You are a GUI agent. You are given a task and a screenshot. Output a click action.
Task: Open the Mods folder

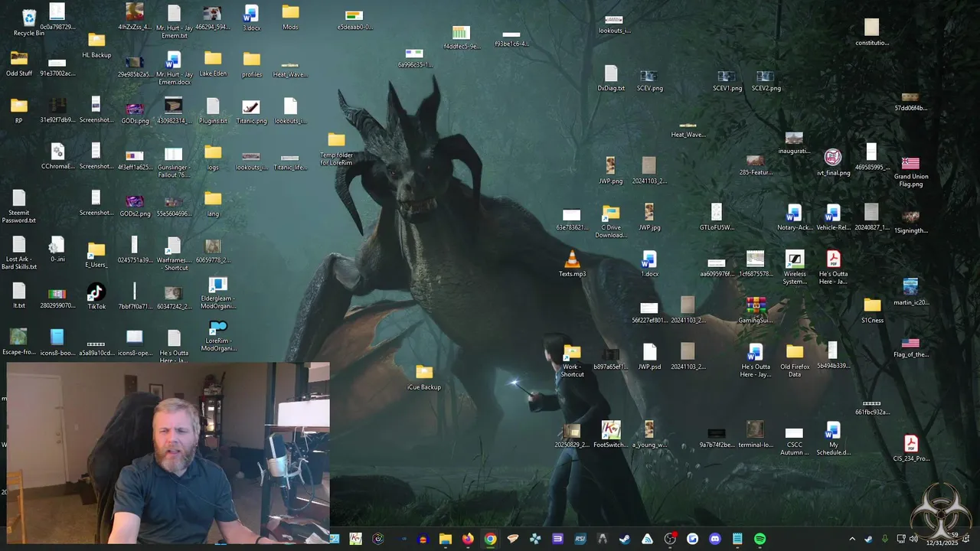(x=290, y=17)
